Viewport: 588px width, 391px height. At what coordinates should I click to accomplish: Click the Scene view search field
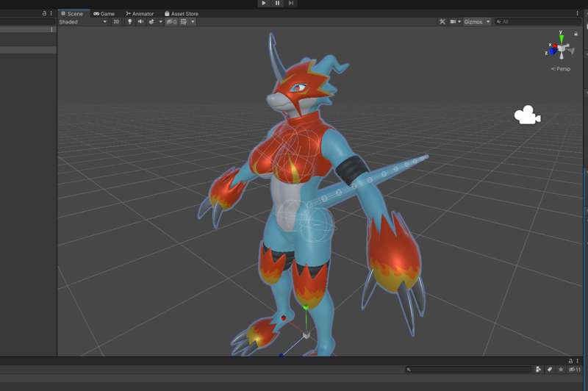tap(537, 22)
